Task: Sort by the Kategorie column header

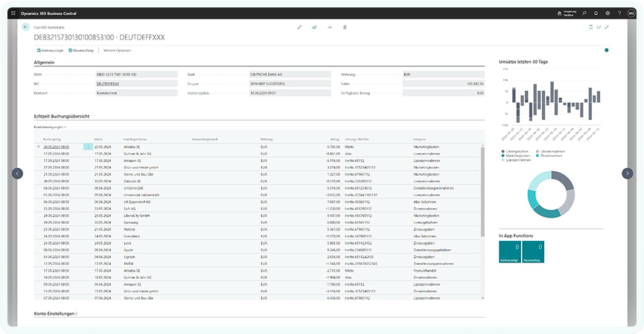Action: pos(419,140)
